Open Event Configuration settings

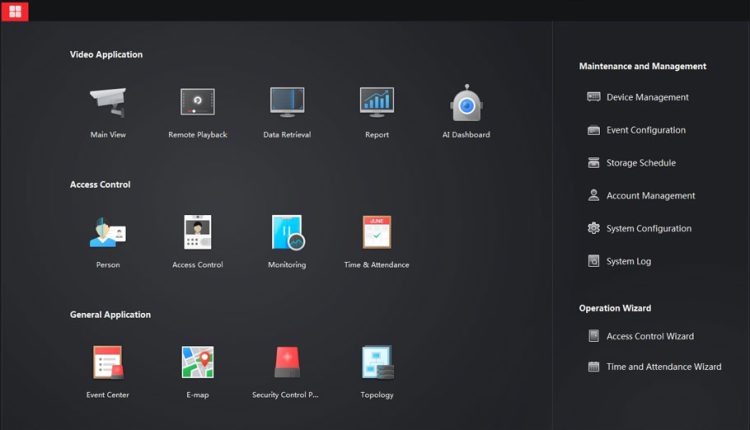(645, 130)
